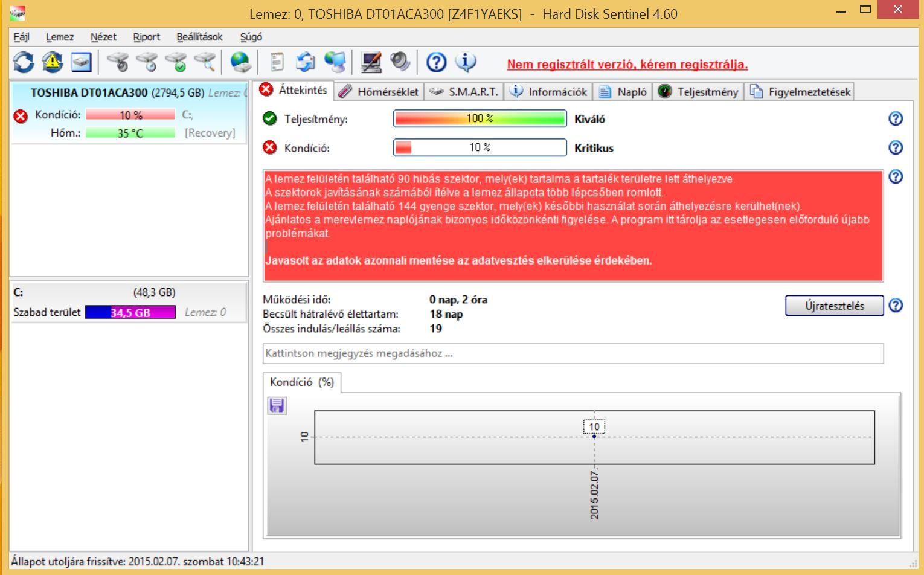Click the monitor with screwdriver configuration icon
Screen dimensions: 924x575
[x=371, y=62]
